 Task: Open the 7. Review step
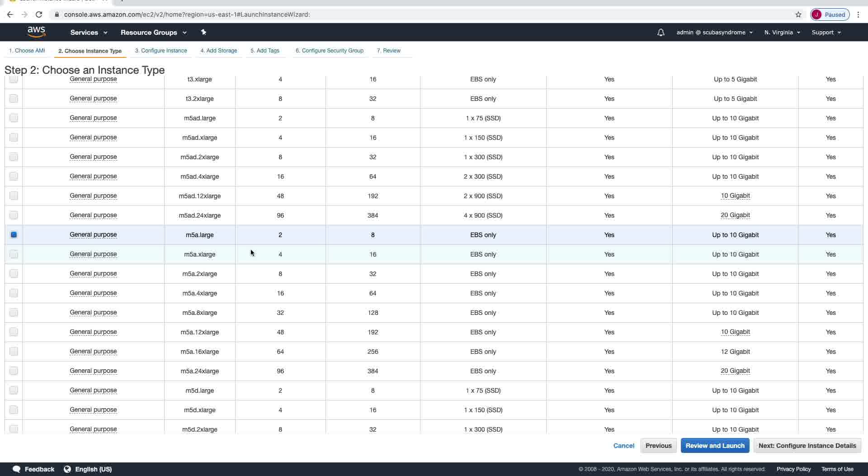(389, 51)
